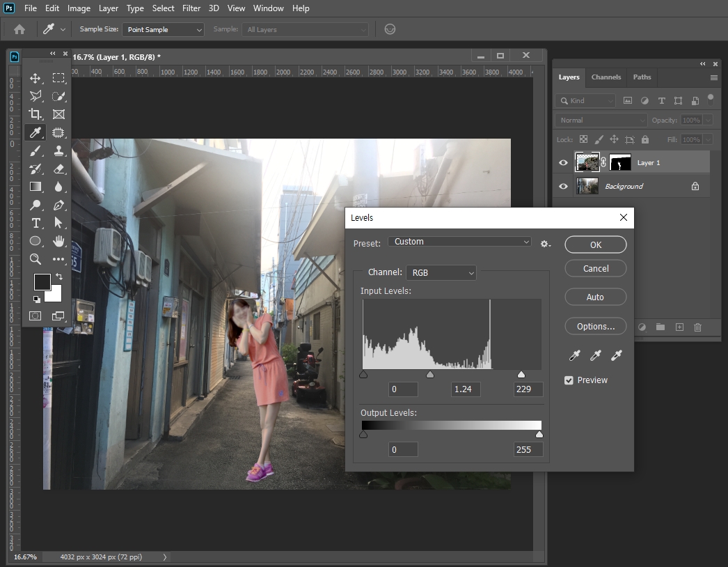This screenshot has height=567, width=728.
Task: Click the black point eyedropper in Levels
Action: pyautogui.click(x=574, y=356)
